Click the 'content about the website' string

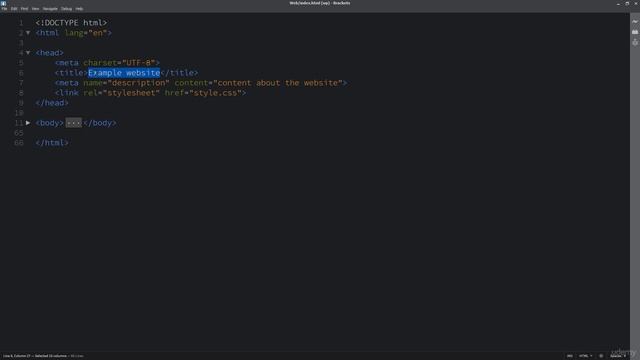pyautogui.click(x=278, y=83)
